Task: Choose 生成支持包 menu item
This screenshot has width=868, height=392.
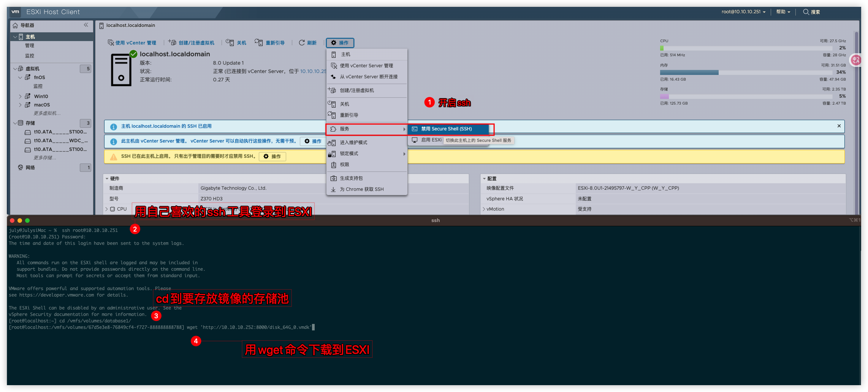Action: [367, 178]
